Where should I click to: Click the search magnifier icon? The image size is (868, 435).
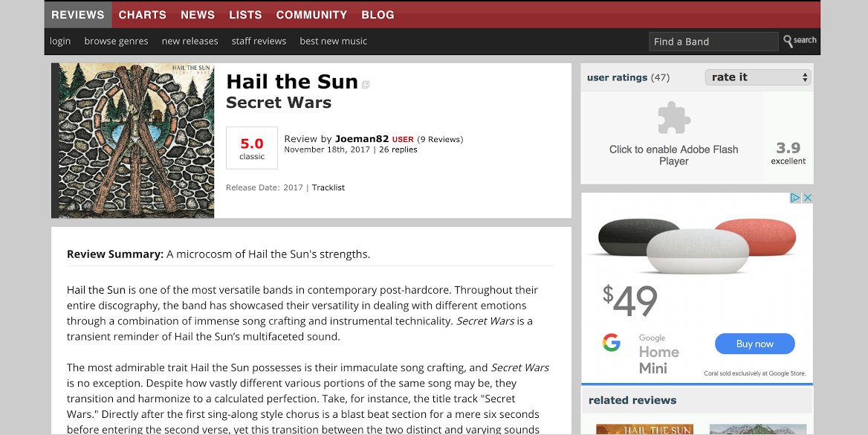point(788,41)
